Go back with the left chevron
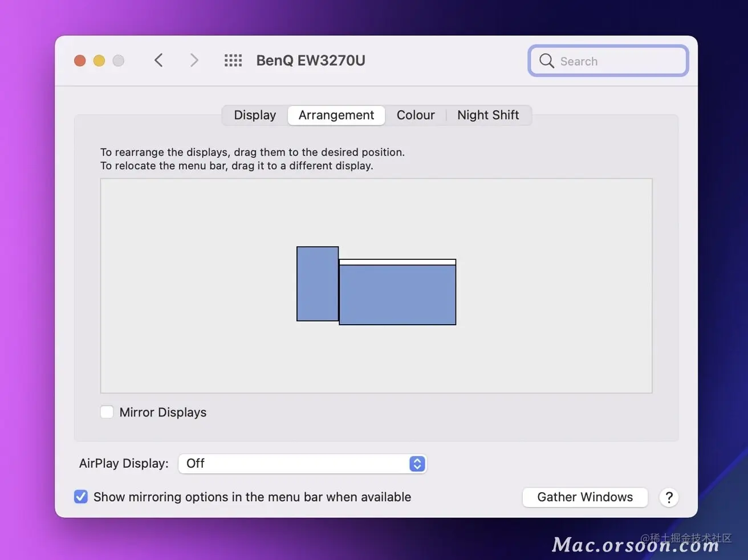748x560 pixels. click(158, 60)
